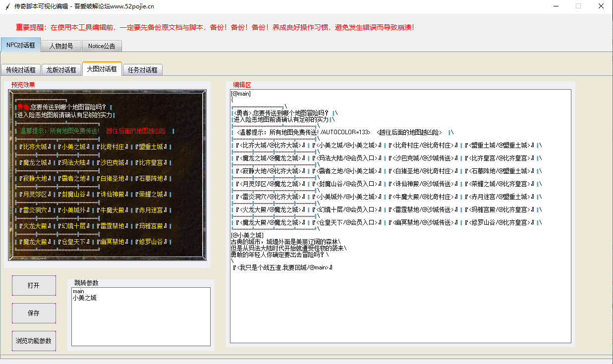The image size is (613, 364).
Task: Click editor line 古典的城市，城墙外面是美丽辽阔的森林
Action: 285,241
